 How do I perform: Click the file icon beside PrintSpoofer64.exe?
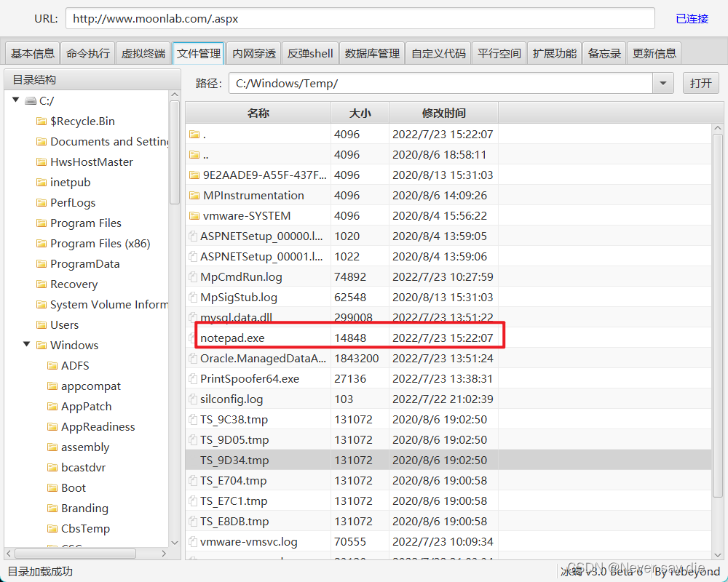193,379
